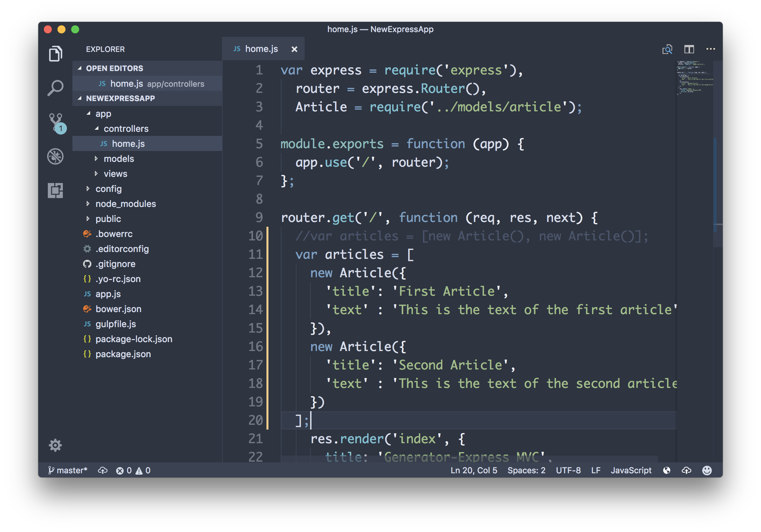This screenshot has height=532, width=761.
Task: Open the .yo-rc.json file
Action: point(148,279)
